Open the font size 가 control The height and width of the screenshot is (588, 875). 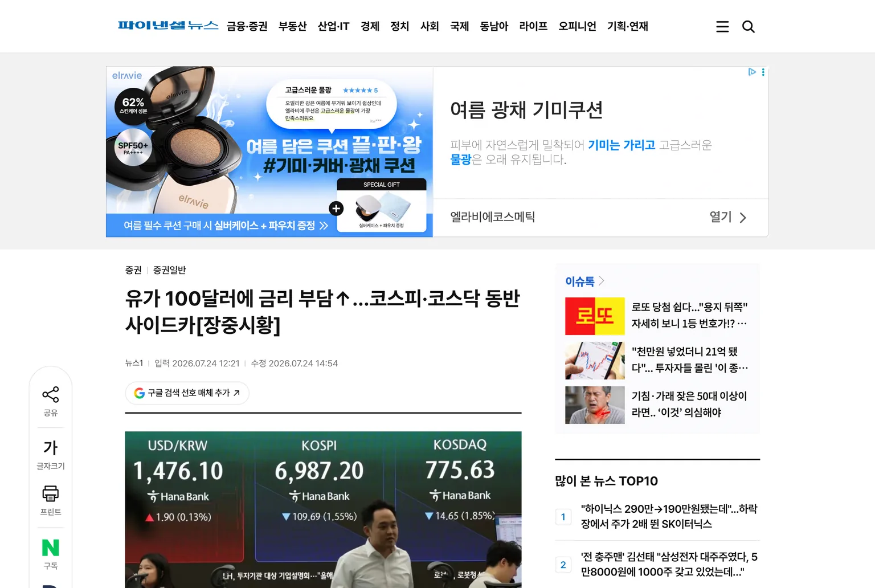click(51, 447)
